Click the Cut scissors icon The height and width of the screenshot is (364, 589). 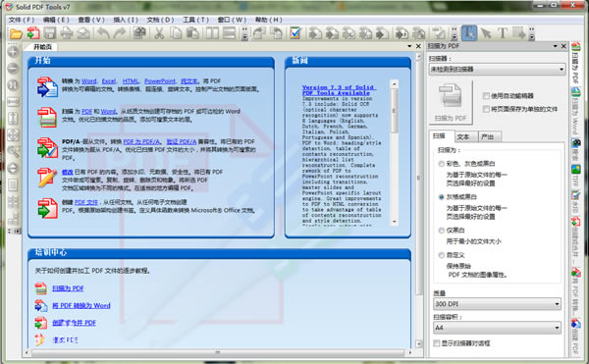pos(159,33)
